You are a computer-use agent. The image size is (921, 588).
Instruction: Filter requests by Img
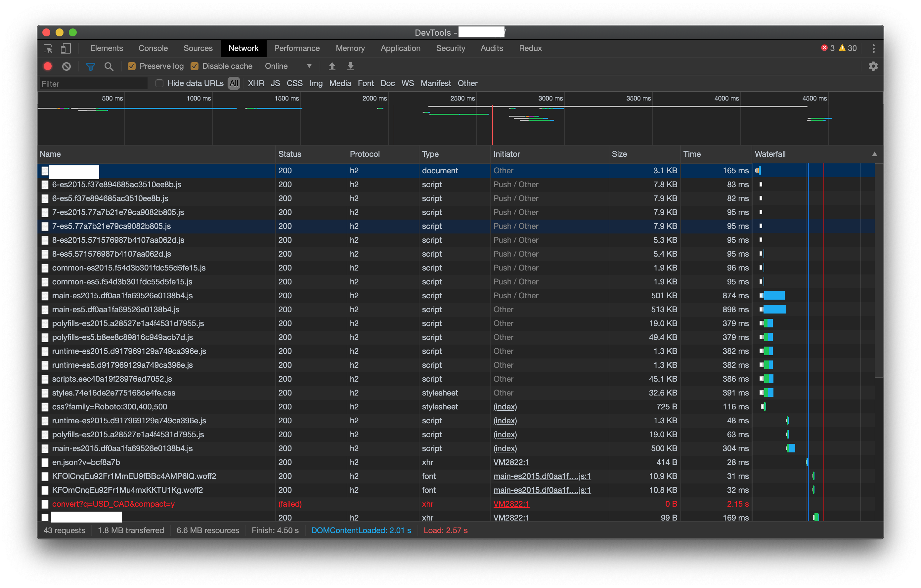[x=316, y=83]
